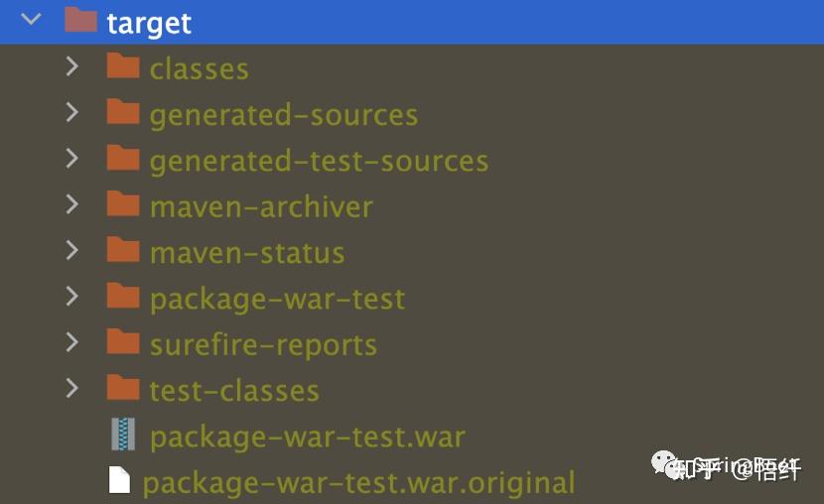
Task: Expand the classes folder
Action: pos(71,66)
